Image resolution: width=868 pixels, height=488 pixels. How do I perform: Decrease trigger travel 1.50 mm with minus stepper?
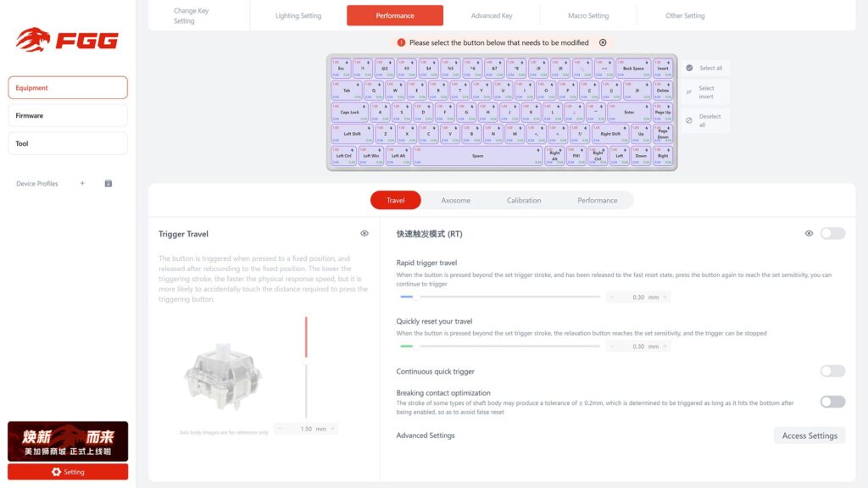click(x=281, y=429)
